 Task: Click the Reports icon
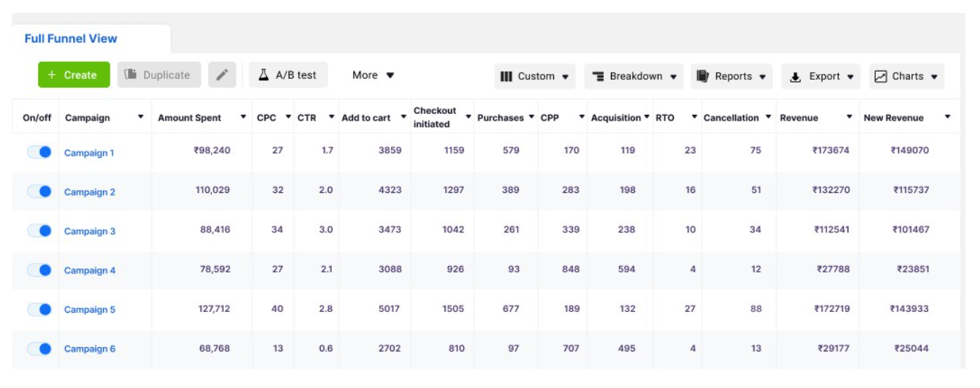click(x=702, y=76)
